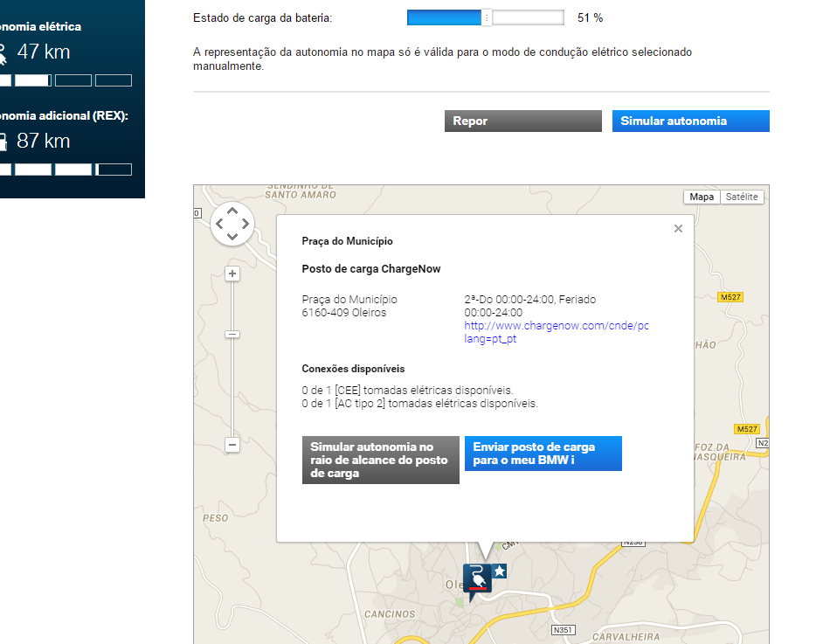Open the chargenow.com link
This screenshot has height=644, width=830.
click(556, 332)
